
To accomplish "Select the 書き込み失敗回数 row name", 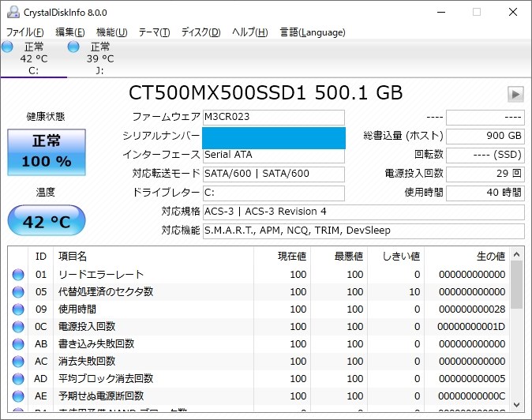I will pos(96,344).
